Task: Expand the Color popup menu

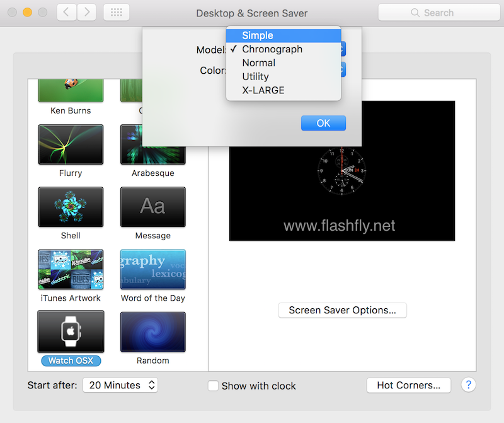Action: point(341,70)
